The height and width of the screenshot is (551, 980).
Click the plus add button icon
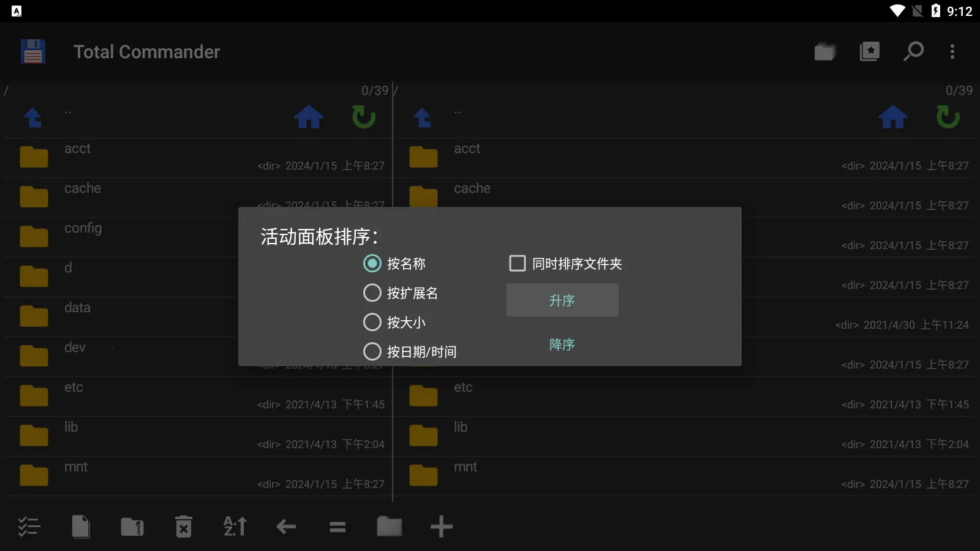tap(441, 527)
